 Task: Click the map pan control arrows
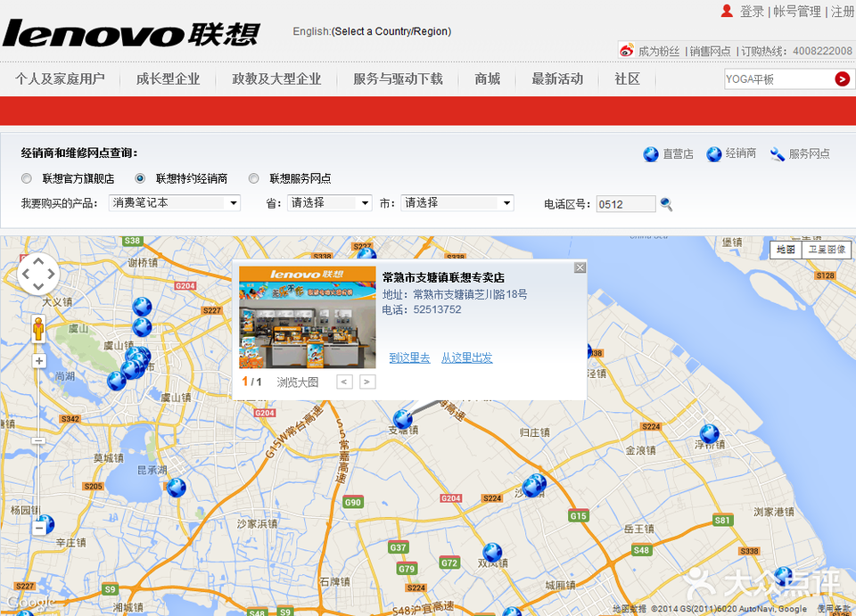pos(38,274)
